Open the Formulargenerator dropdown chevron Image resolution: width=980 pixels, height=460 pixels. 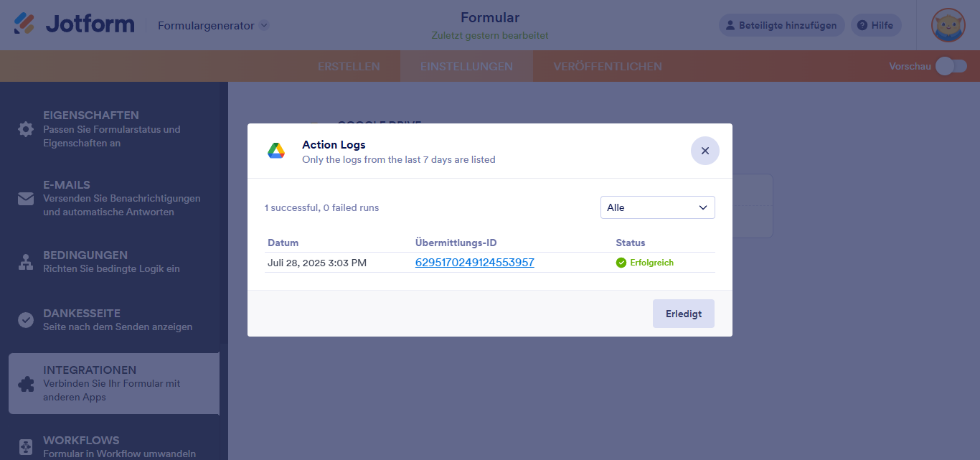pyautogui.click(x=264, y=25)
